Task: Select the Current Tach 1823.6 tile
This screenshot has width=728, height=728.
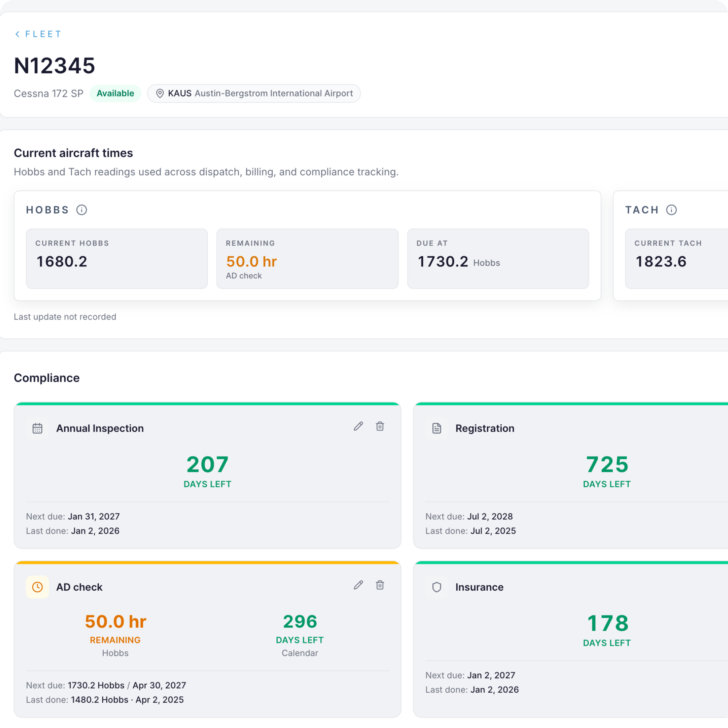Action: (x=676, y=258)
